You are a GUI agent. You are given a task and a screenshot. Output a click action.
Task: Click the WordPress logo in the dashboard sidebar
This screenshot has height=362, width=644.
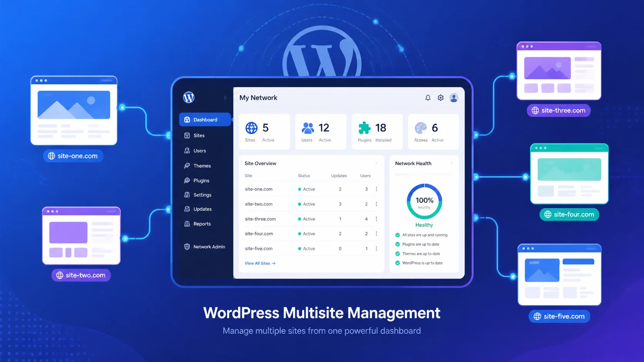pyautogui.click(x=189, y=97)
